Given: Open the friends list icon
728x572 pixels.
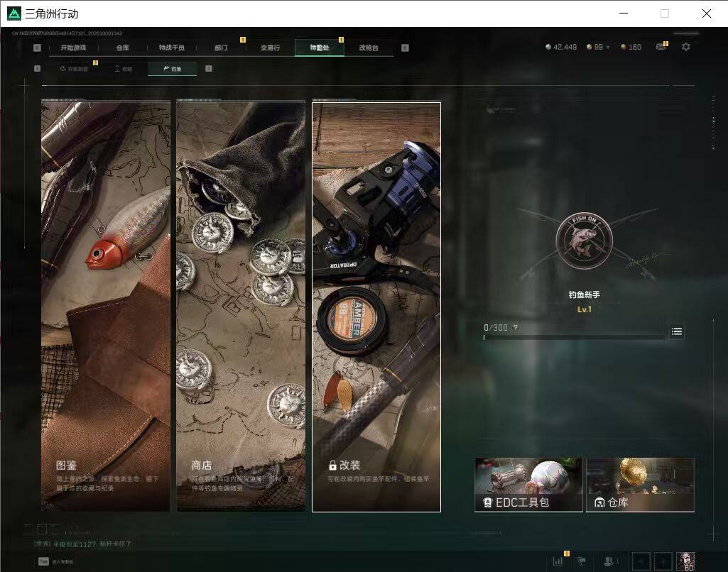Looking at the screenshot, I should [x=609, y=562].
